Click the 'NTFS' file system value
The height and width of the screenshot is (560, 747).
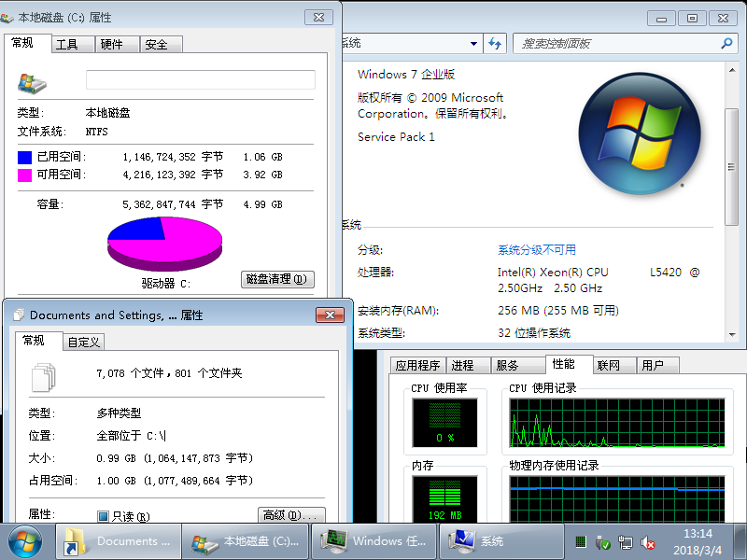(x=97, y=132)
